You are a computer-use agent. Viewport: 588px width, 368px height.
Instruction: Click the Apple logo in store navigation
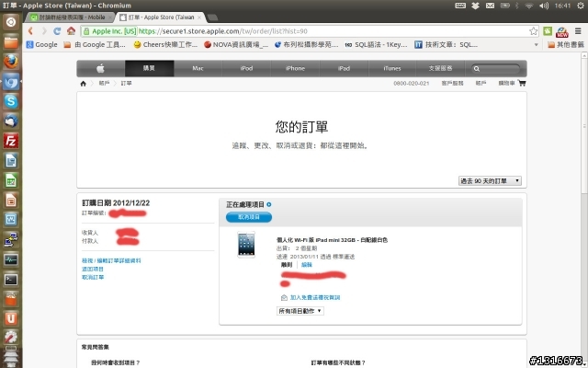pos(100,68)
